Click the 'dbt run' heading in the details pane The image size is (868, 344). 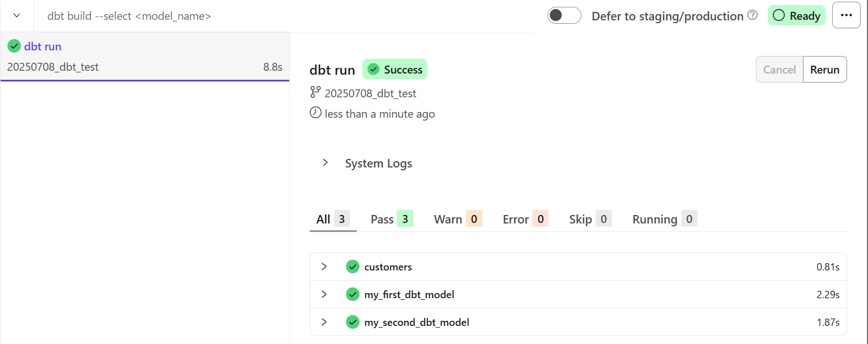tap(332, 70)
